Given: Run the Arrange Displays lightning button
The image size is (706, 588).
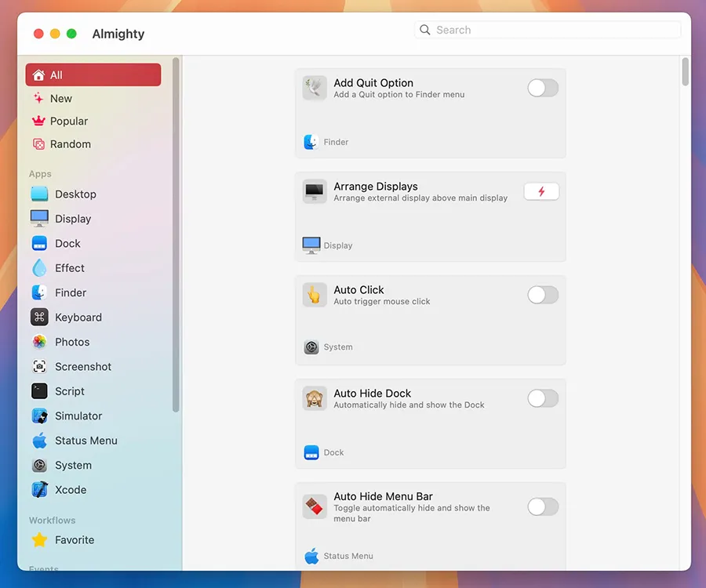Looking at the screenshot, I should tap(541, 192).
